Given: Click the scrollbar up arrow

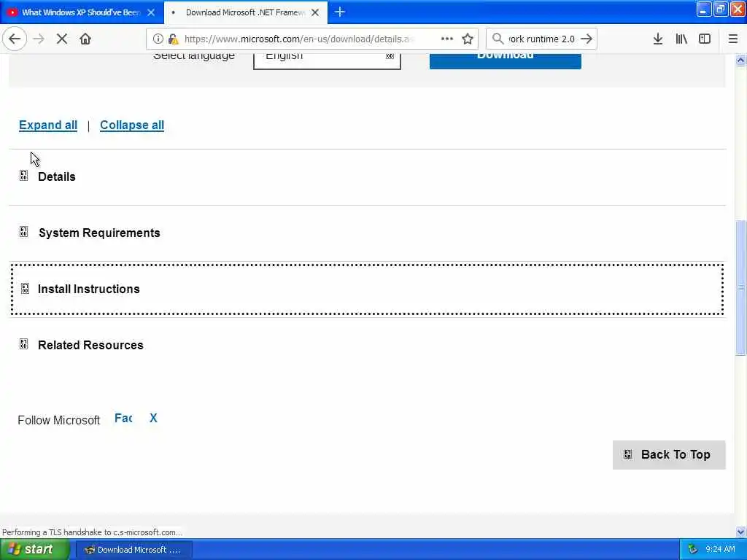Looking at the screenshot, I should tap(740, 61).
